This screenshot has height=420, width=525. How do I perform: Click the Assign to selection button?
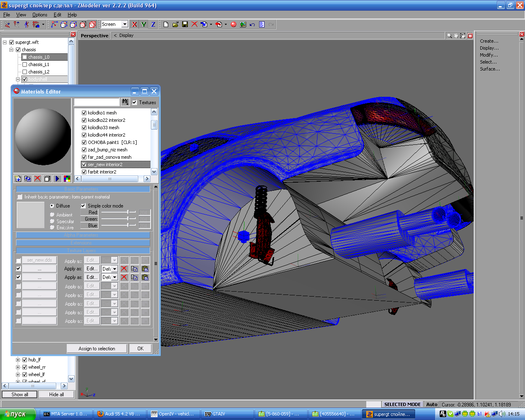pos(97,349)
